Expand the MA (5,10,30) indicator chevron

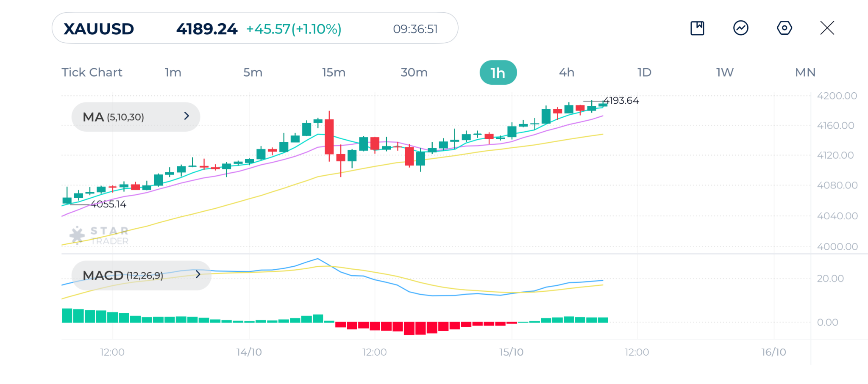186,116
